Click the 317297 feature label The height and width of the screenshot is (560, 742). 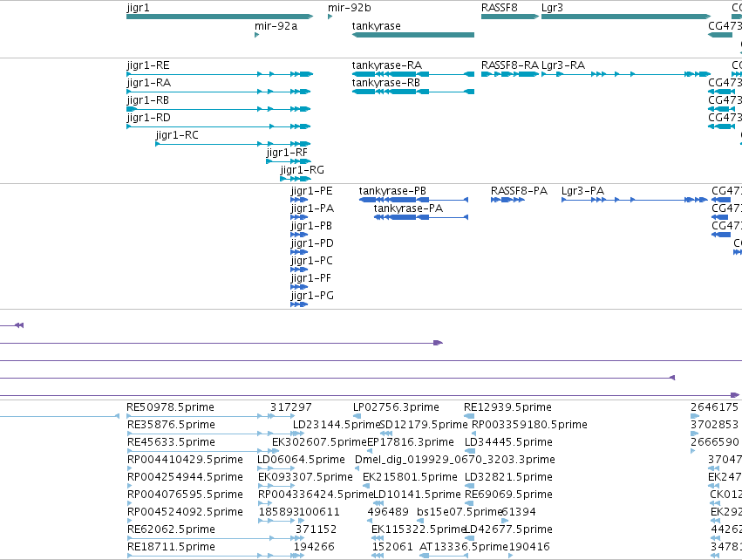tap(291, 407)
